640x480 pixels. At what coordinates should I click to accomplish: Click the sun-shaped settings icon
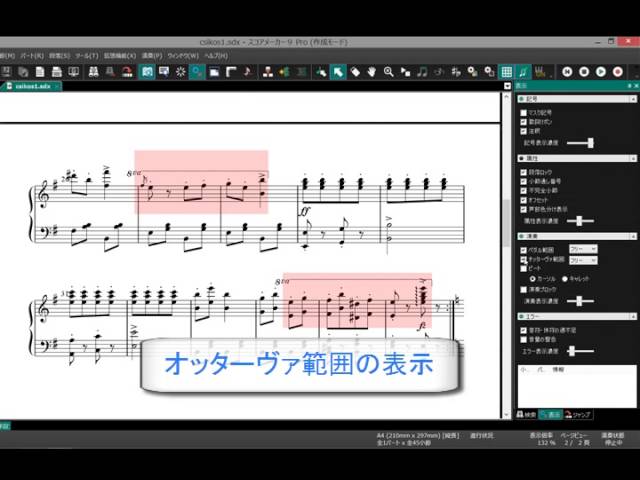point(180,72)
